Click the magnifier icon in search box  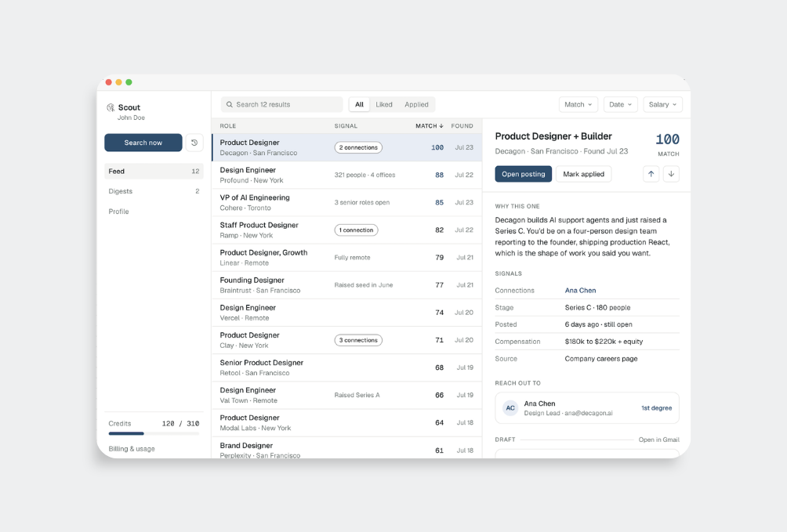(230, 104)
